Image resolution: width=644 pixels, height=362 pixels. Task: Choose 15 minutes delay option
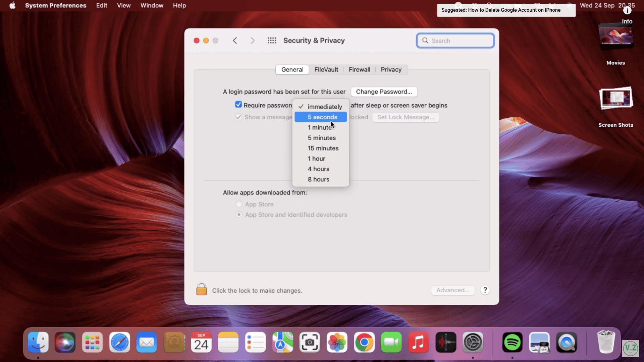[x=321, y=148]
